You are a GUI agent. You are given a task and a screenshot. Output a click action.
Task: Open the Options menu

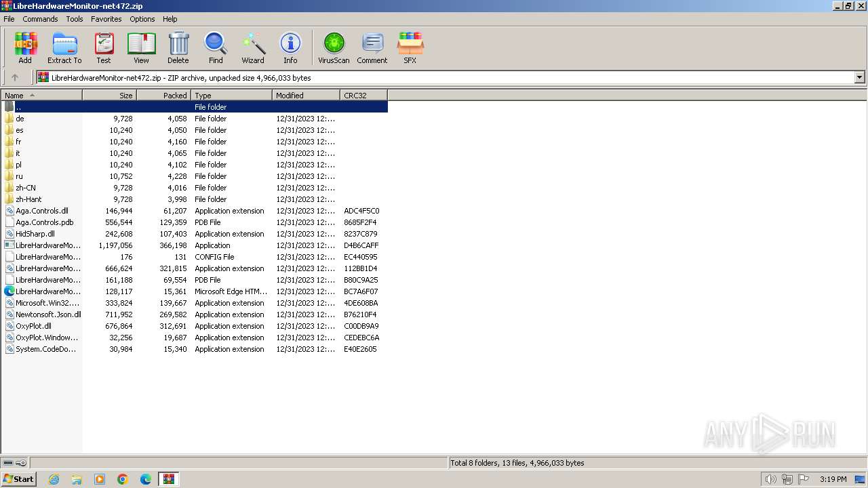[142, 19]
